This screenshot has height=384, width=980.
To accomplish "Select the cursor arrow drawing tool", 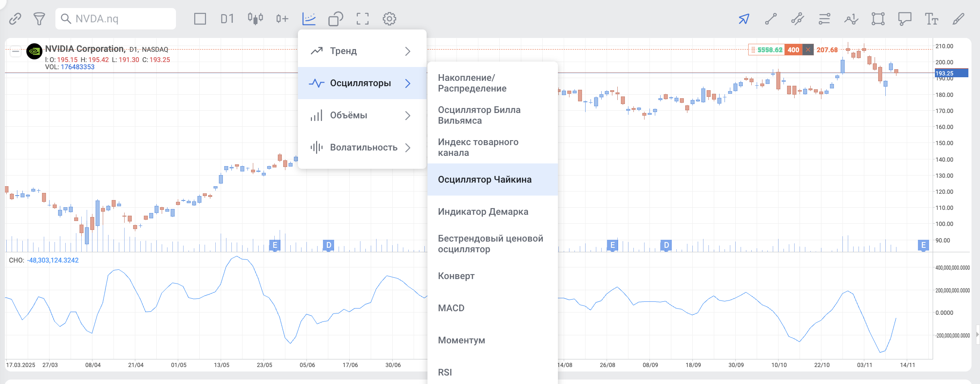I will [744, 19].
